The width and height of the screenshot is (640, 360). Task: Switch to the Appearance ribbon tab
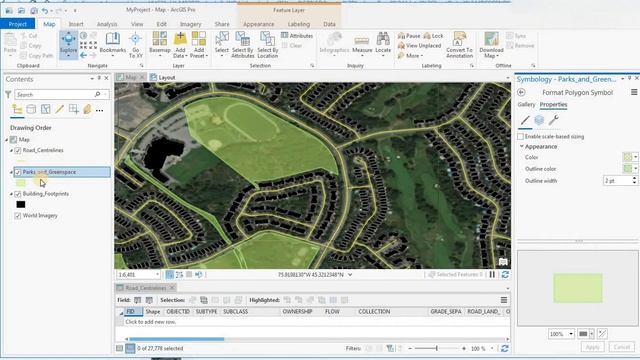(x=259, y=24)
